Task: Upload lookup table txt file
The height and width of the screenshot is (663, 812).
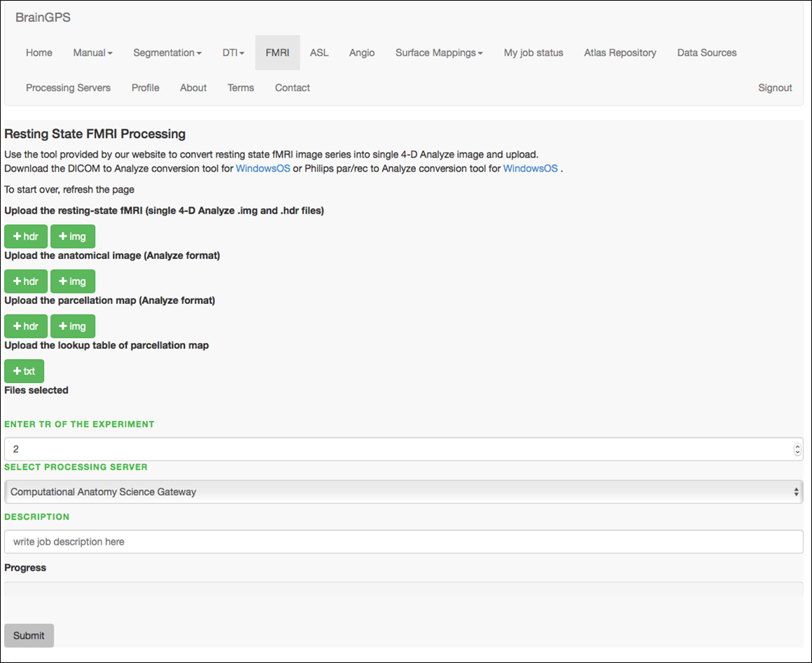Action: 24,371
